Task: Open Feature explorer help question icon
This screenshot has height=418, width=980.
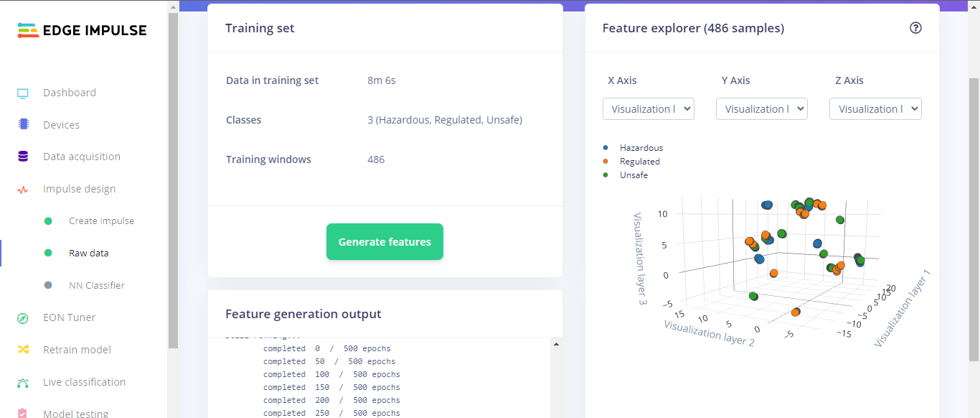Action: 915,28
